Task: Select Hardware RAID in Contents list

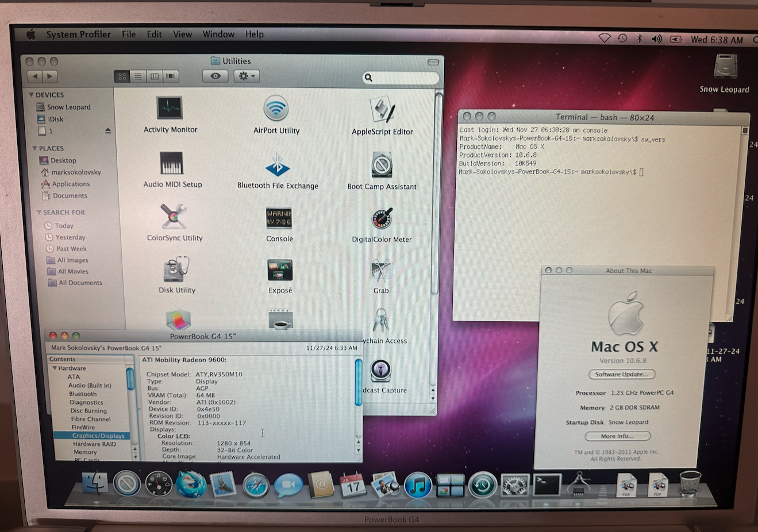Action: click(94, 444)
